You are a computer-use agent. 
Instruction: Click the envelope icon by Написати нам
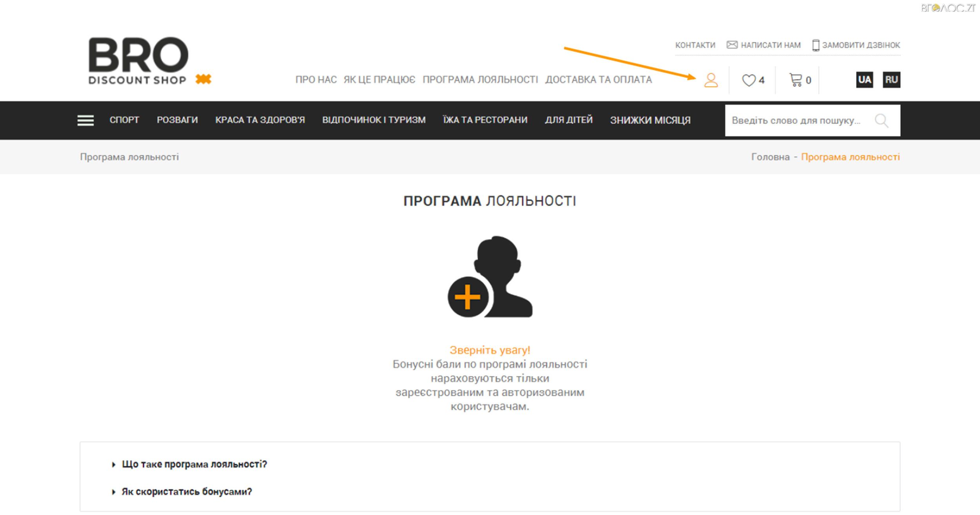click(732, 45)
